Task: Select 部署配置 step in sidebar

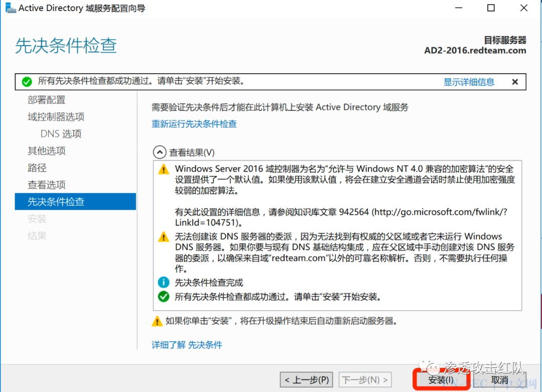Action: [x=47, y=100]
